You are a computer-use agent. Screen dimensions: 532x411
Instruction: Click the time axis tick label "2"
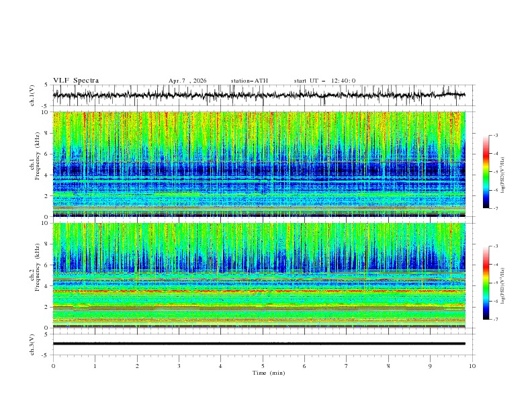pos(137,366)
